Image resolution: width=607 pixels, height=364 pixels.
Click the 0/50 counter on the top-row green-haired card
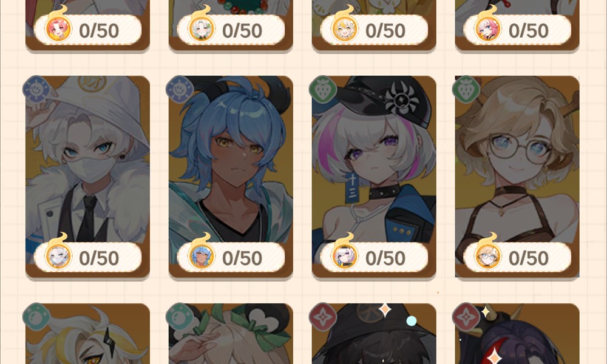[x=242, y=30]
